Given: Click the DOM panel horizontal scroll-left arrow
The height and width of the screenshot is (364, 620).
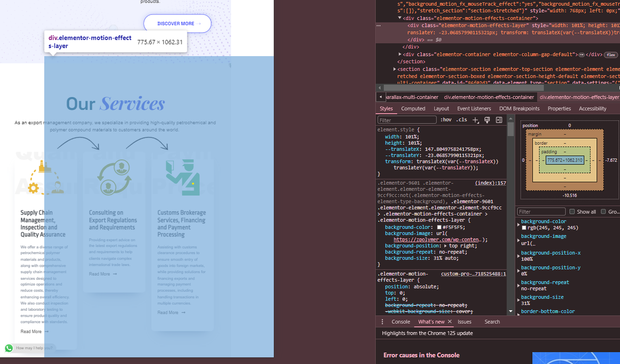Looking at the screenshot, I should tap(380, 88).
